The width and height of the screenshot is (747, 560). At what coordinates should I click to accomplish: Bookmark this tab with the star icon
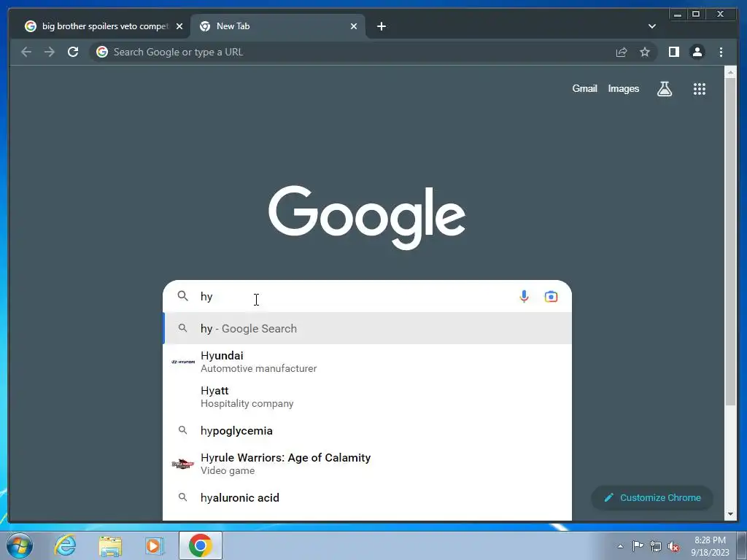point(645,52)
